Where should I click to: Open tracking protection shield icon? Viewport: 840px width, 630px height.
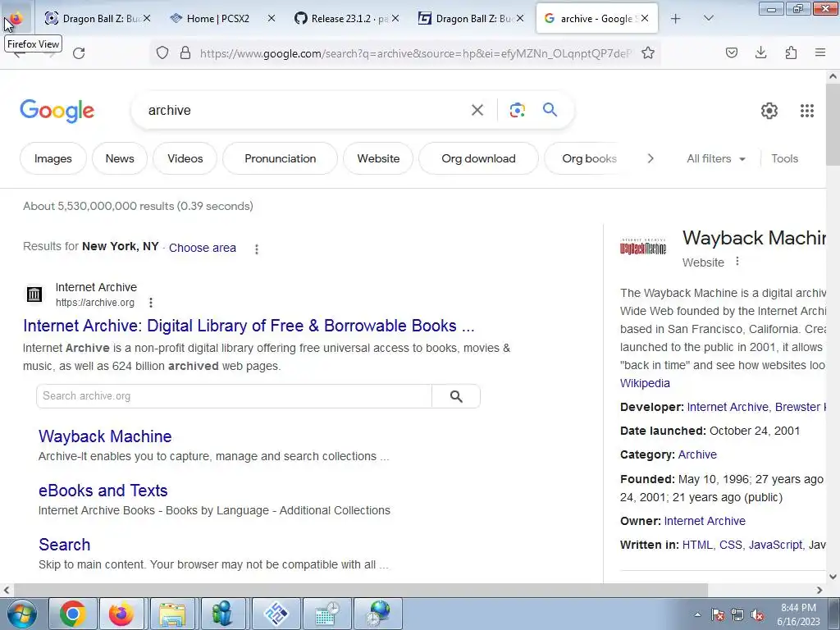point(162,52)
